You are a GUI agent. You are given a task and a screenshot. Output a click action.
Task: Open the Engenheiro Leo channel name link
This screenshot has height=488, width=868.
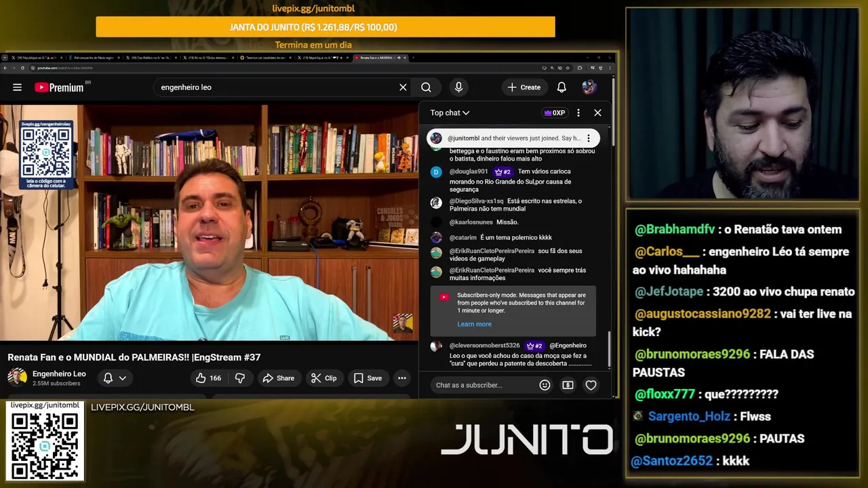pyautogui.click(x=59, y=373)
